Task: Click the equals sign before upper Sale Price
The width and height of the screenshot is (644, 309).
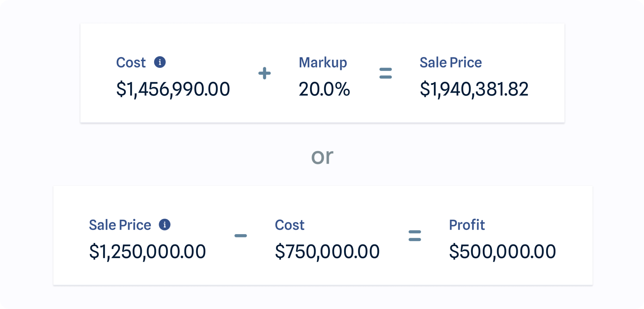Action: pyautogui.click(x=386, y=73)
